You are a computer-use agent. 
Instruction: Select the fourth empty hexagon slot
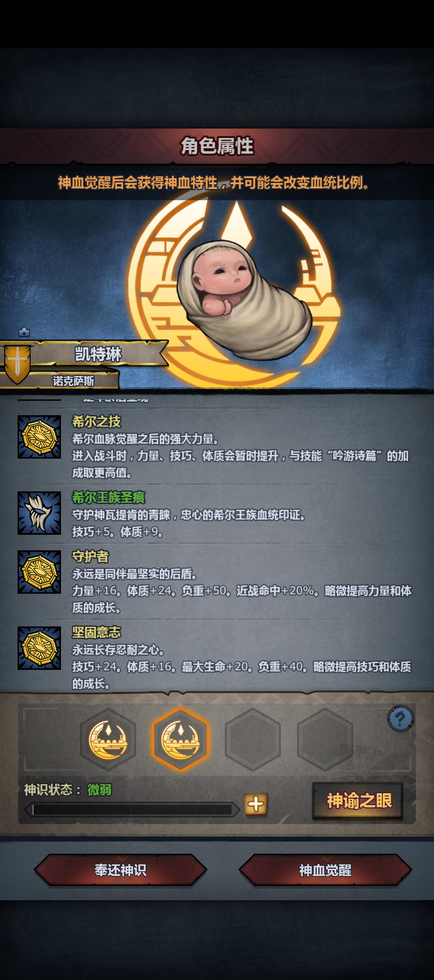325,739
